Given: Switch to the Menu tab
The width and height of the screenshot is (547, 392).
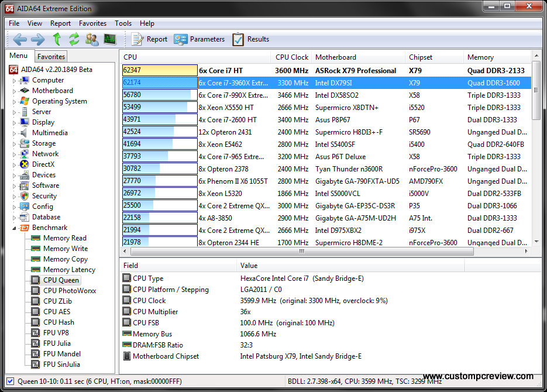Looking at the screenshot, I should 19,56.
